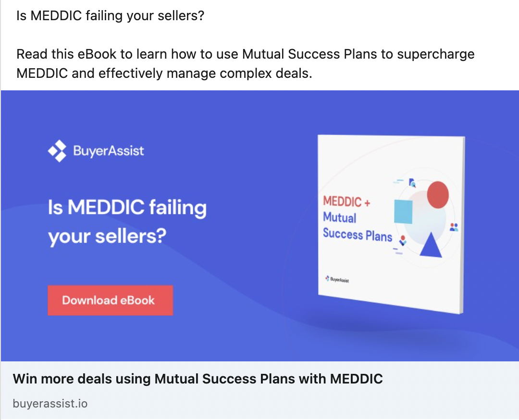
Task: Click the MEDDIC + red title on cover
Action: [x=346, y=201]
